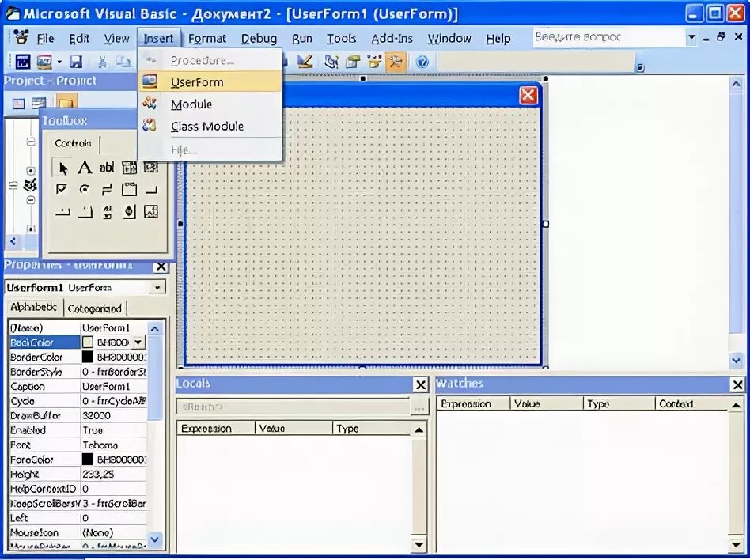Click the Context column header in Watches
The height and width of the screenshot is (560, 750).
(691, 403)
